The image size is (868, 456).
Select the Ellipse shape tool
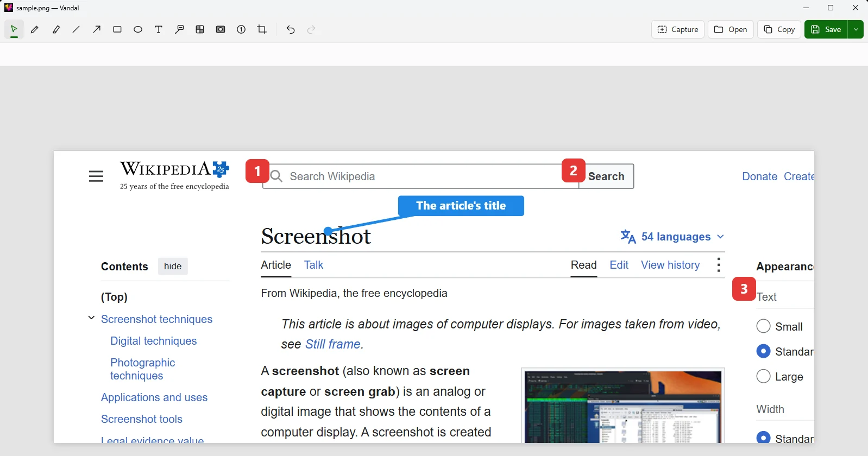[138, 29]
